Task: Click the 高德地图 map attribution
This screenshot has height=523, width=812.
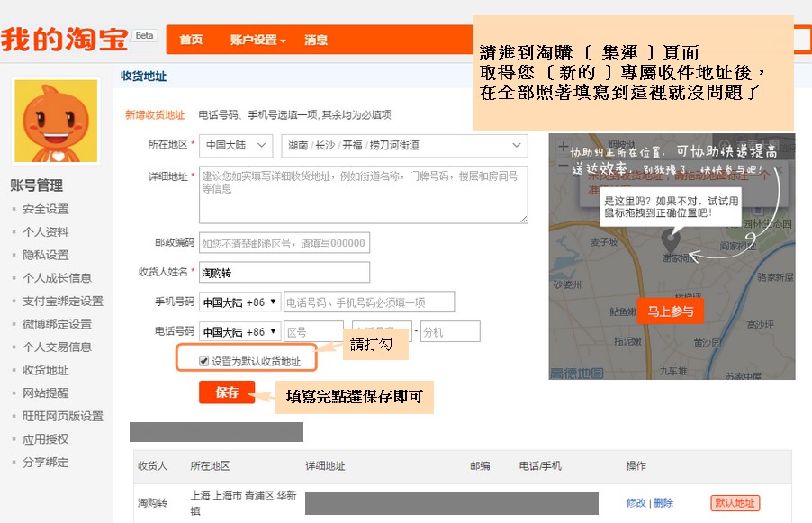Action: [x=577, y=373]
